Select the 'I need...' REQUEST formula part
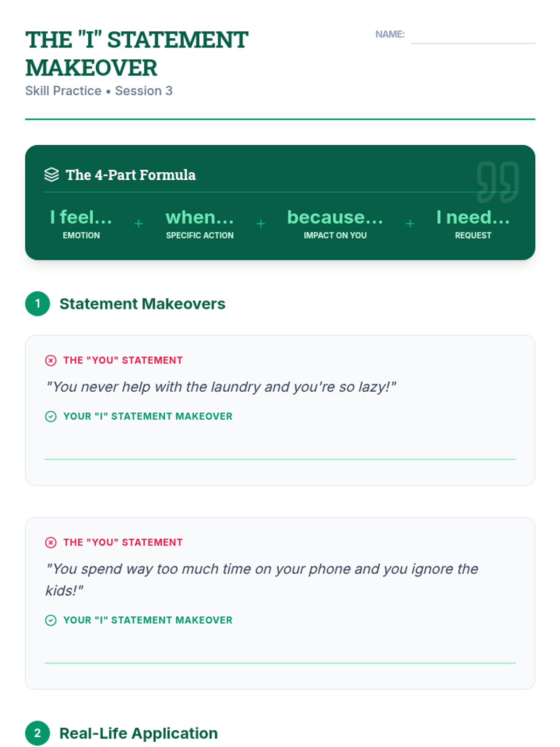 (x=473, y=224)
